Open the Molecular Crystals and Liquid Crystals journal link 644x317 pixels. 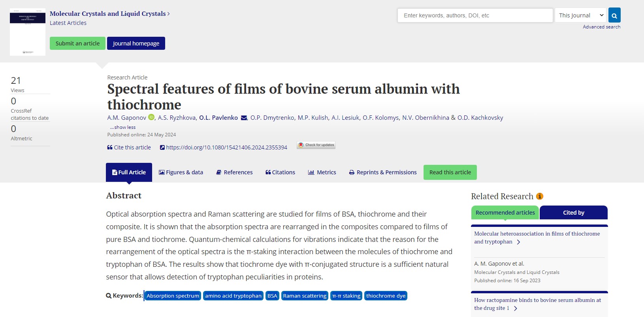point(108,13)
